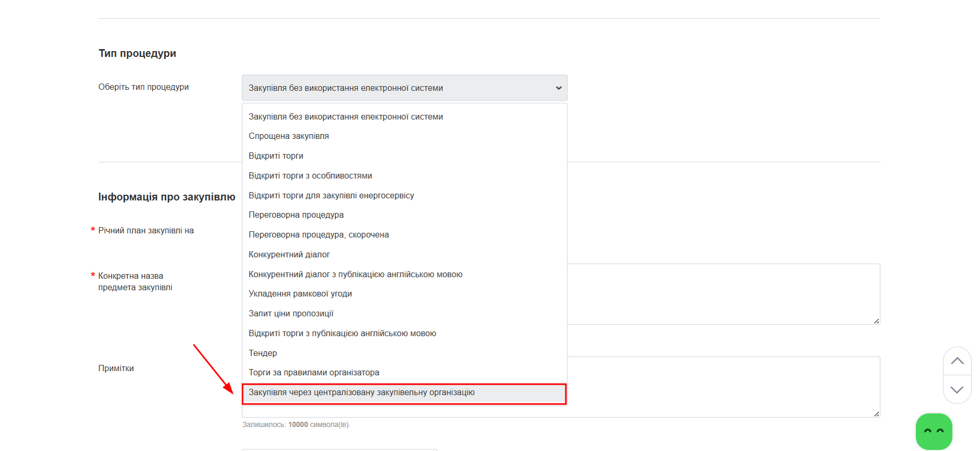Click the scroll down arrow button

click(957, 389)
